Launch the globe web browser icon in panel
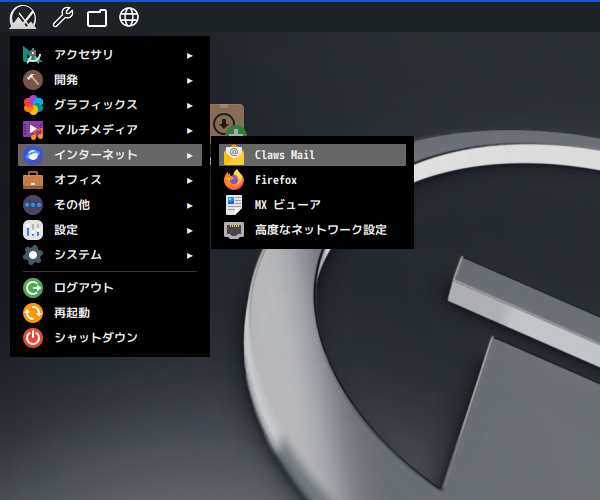Image resolution: width=600 pixels, height=500 pixels. point(129,17)
